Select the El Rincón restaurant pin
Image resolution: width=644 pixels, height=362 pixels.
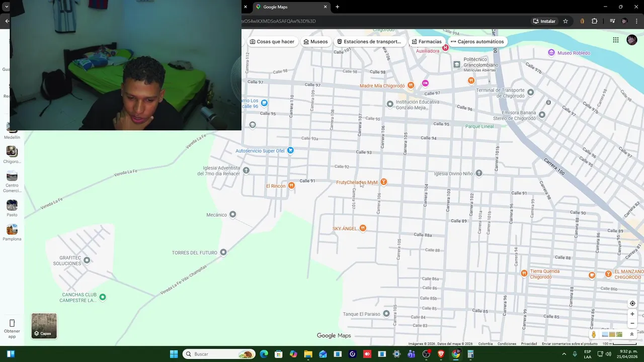tap(291, 186)
